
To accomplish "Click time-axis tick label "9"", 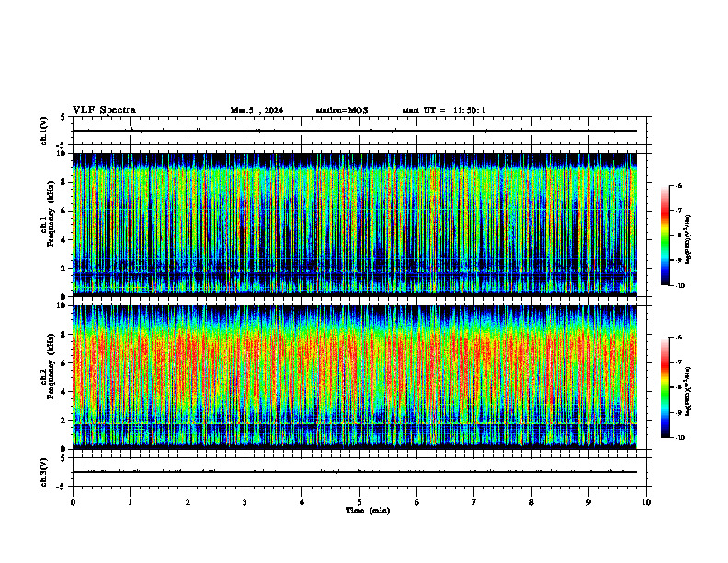I will pos(588,502).
